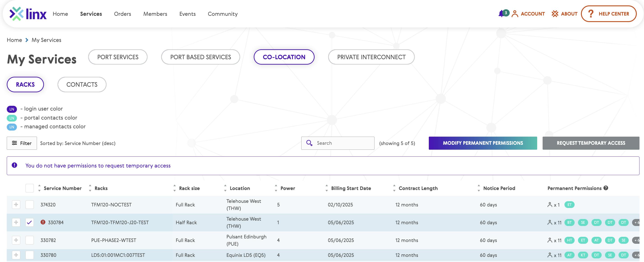Click the HT contact badge on row 330782

(x=569, y=240)
